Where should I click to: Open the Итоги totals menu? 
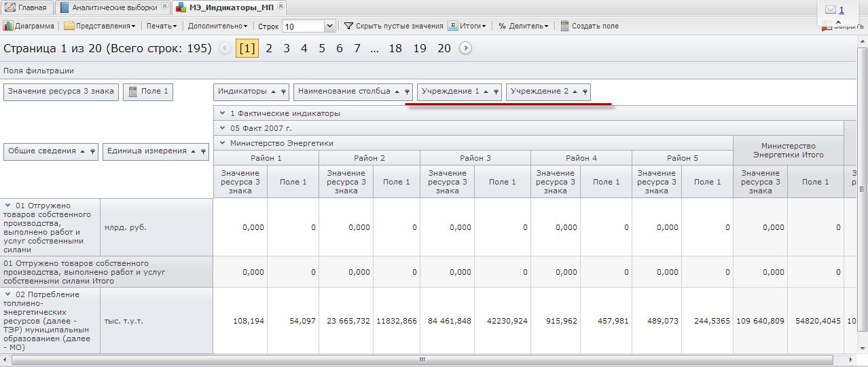467,26
